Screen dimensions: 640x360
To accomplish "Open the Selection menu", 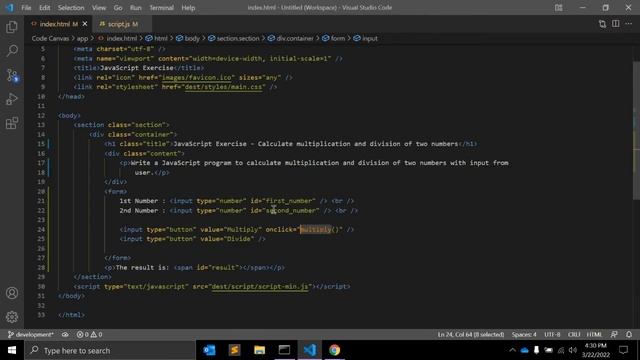I will pyautogui.click(x=71, y=8).
